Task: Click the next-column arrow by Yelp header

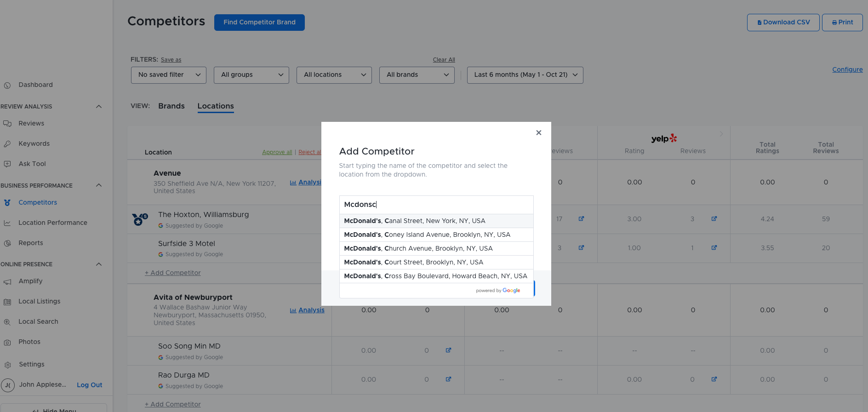Action: (x=721, y=134)
